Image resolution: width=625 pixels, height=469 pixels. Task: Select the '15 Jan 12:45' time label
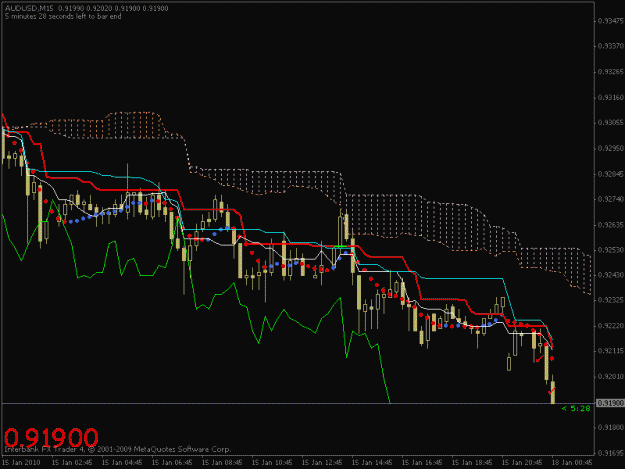322,463
